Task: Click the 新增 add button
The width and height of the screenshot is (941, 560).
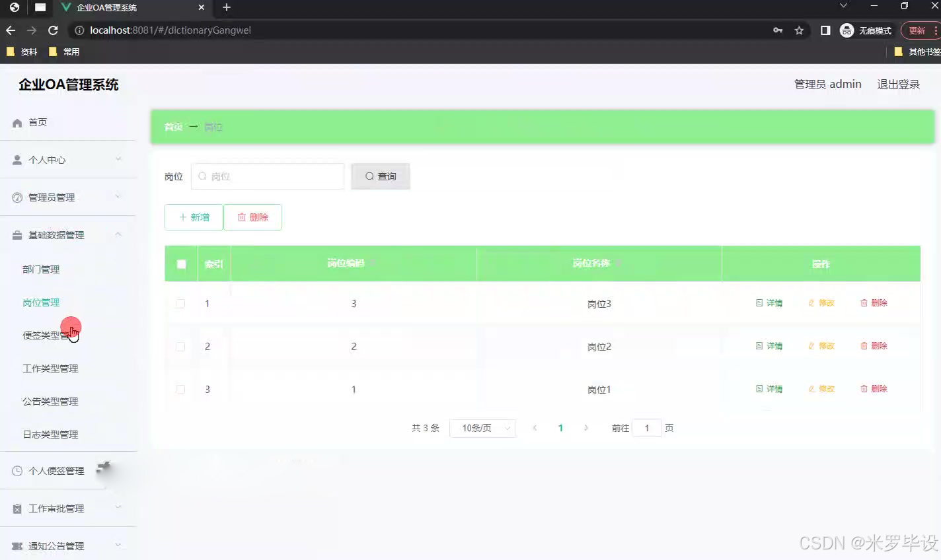Action: pos(194,217)
